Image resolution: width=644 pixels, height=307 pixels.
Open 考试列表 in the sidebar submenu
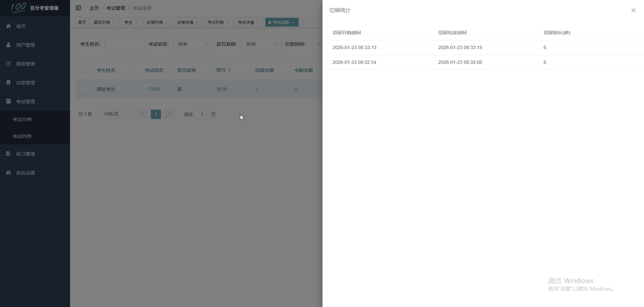pyautogui.click(x=22, y=136)
